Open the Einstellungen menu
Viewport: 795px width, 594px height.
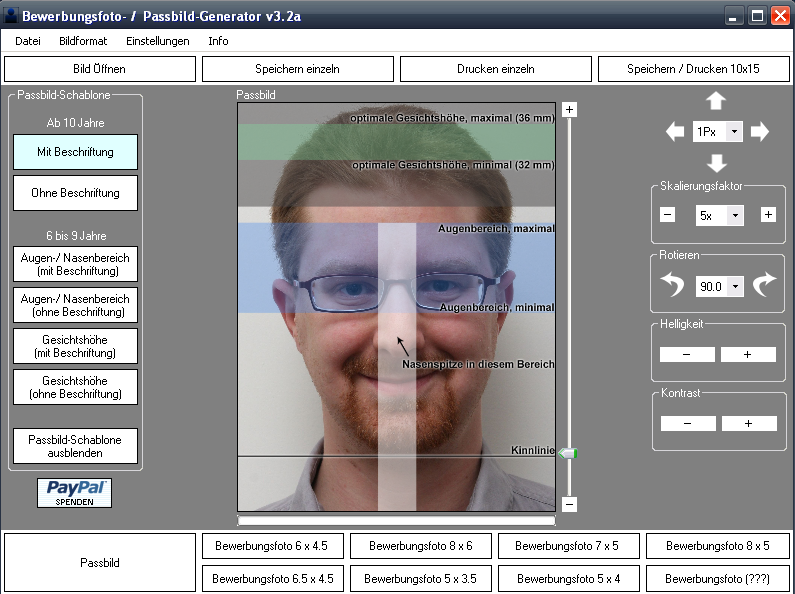click(157, 41)
